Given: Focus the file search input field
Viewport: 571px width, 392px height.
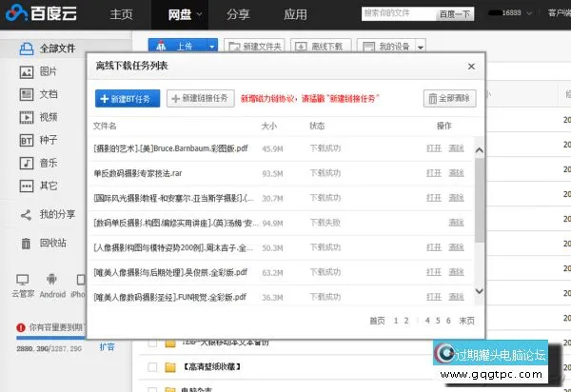Looking at the screenshot, I should [x=399, y=13].
